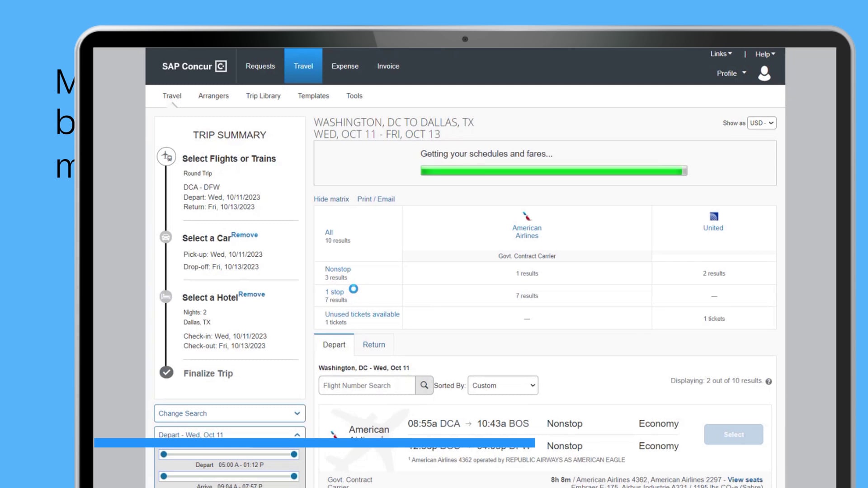Switch to the Return flights tab
868x488 pixels.
(x=374, y=344)
